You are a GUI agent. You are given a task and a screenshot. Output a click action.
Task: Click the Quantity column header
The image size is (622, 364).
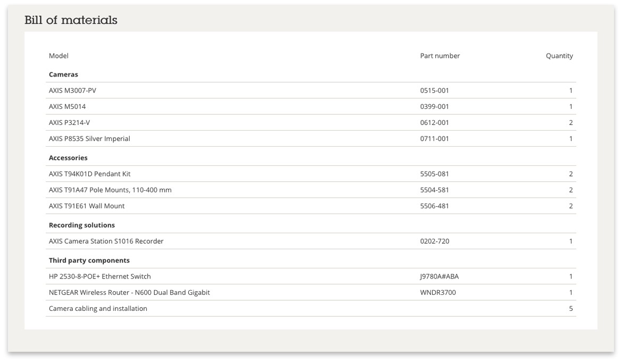(x=559, y=56)
